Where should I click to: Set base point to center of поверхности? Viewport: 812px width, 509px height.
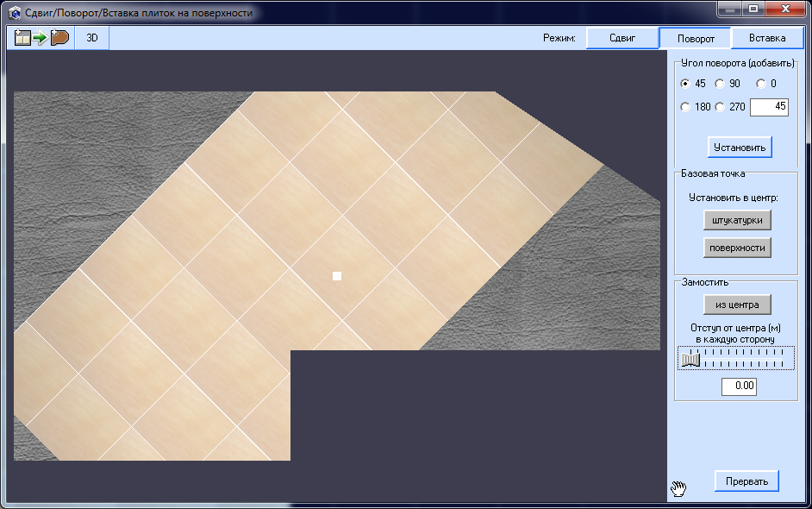pos(737,248)
